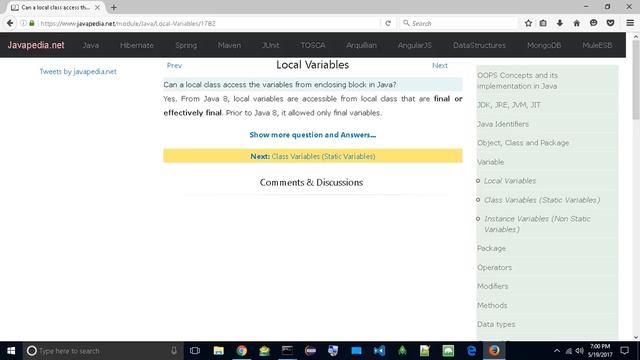The image size is (640, 360).
Task: Open the Hibernate menu in navbar
Action: click(137, 45)
